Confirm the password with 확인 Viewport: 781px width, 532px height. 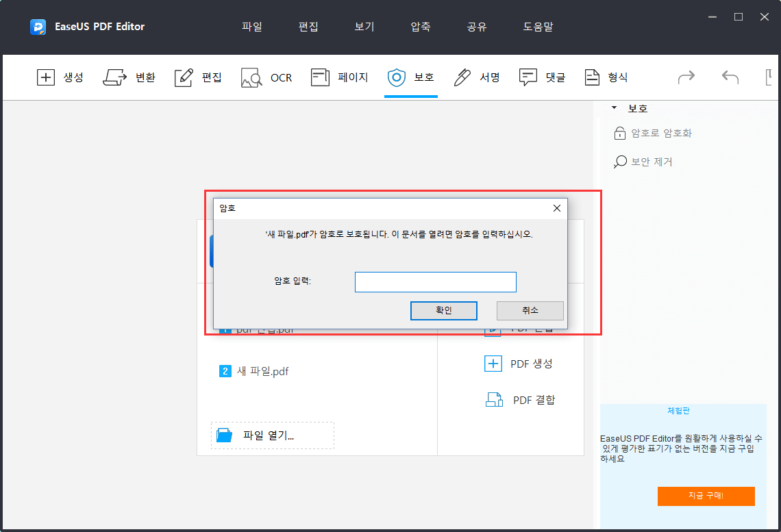(x=443, y=310)
